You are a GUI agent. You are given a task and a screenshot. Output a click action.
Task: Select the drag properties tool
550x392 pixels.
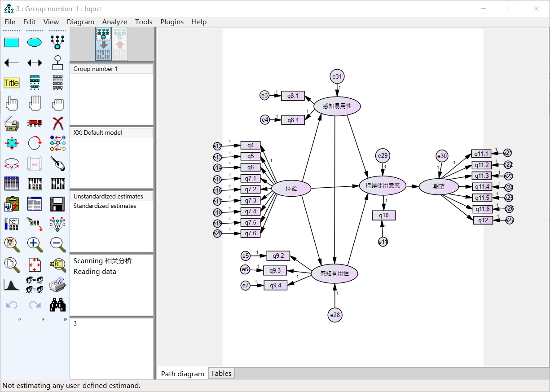(x=35, y=223)
